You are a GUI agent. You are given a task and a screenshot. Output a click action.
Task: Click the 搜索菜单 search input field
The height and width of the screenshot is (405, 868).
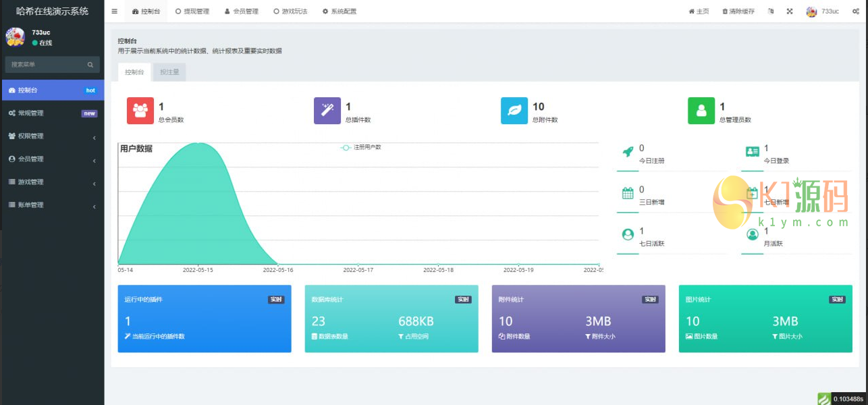tap(45, 65)
